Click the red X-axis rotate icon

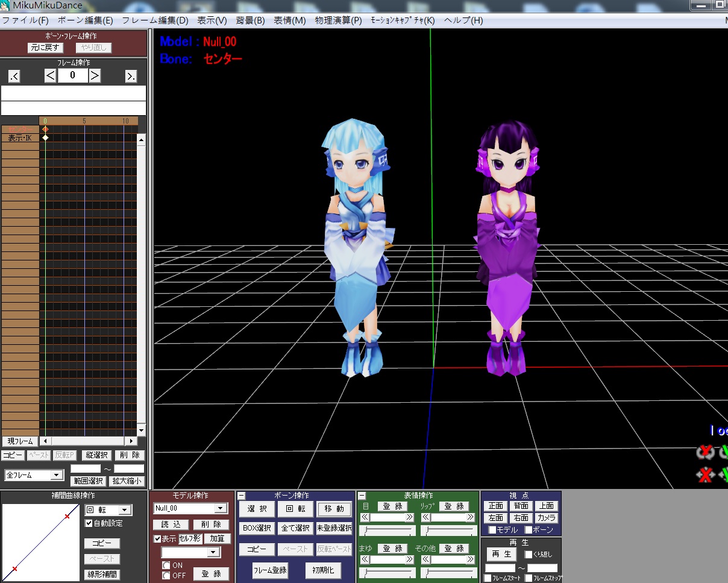(704, 452)
